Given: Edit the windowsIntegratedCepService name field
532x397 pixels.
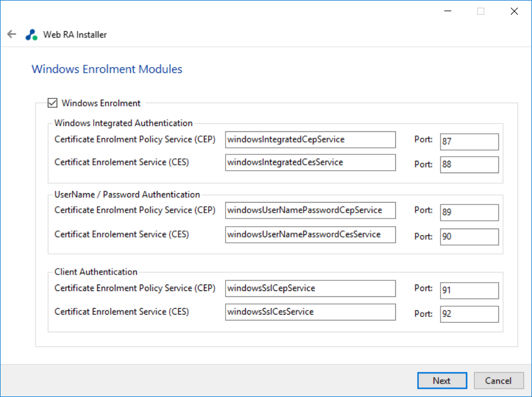Looking at the screenshot, I should (310, 140).
